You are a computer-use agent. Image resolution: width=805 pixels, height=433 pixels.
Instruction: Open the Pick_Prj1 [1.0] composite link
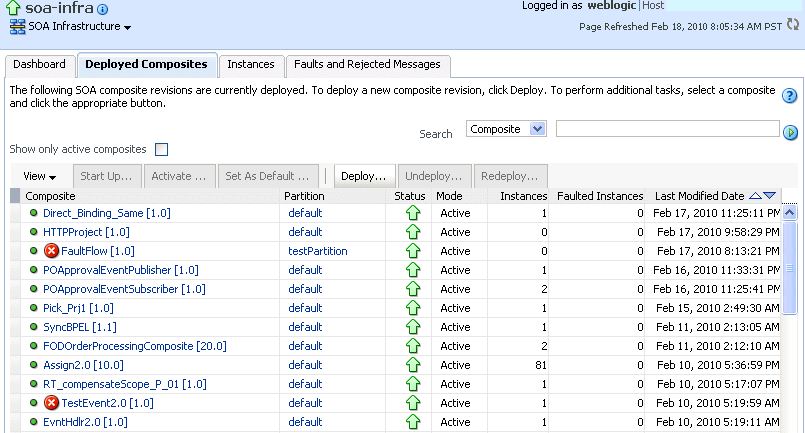79,308
